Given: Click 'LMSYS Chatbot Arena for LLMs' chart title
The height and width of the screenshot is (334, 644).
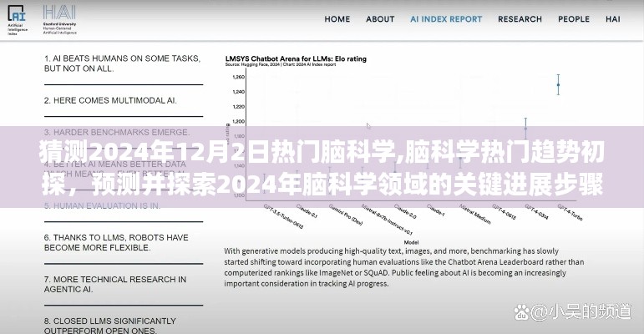Looking at the screenshot, I should pos(296,58).
